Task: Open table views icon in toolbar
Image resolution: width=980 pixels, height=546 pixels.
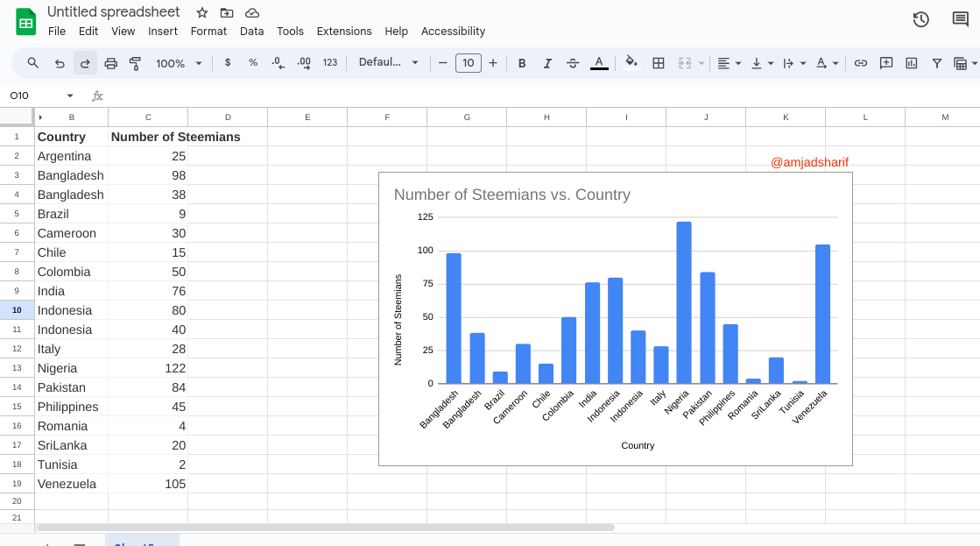Action: (961, 63)
